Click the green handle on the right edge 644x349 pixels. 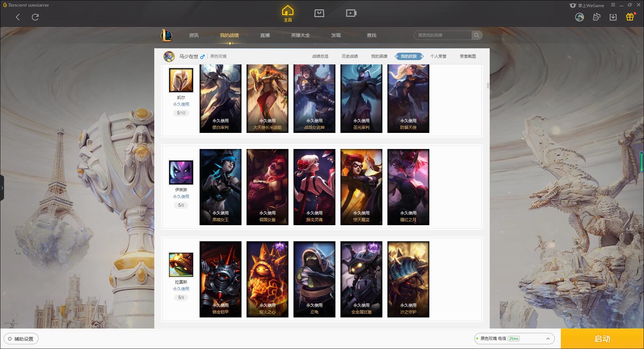pos(642,162)
